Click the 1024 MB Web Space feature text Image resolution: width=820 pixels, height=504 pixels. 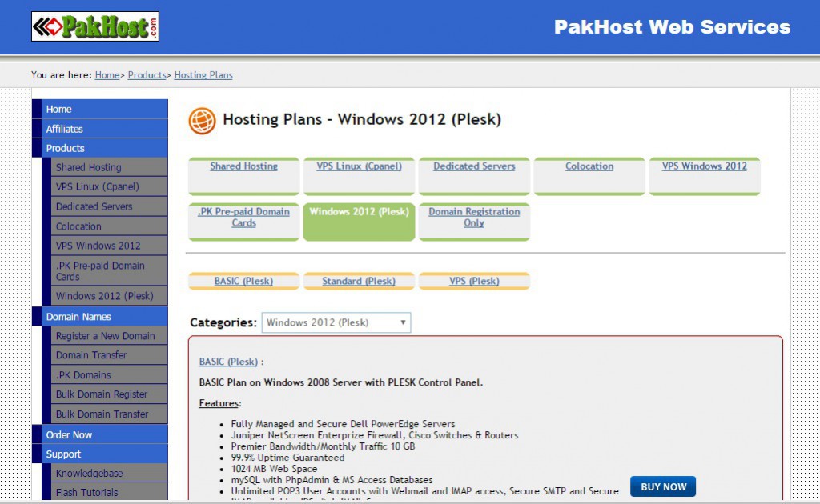click(274, 469)
